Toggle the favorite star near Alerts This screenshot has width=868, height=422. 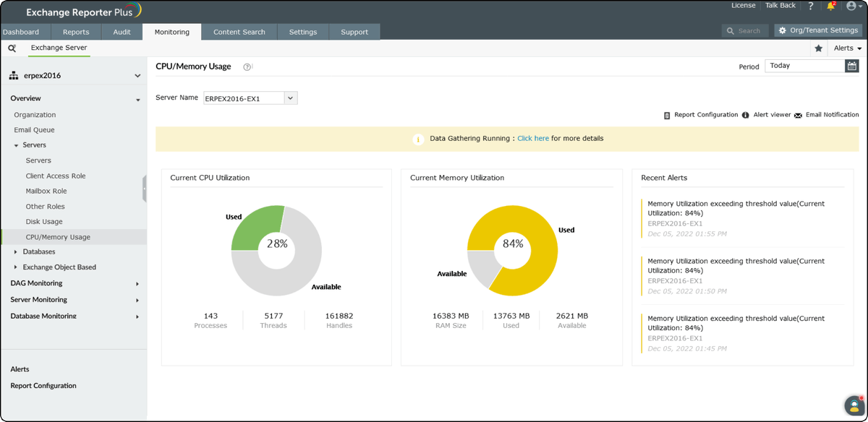click(818, 48)
